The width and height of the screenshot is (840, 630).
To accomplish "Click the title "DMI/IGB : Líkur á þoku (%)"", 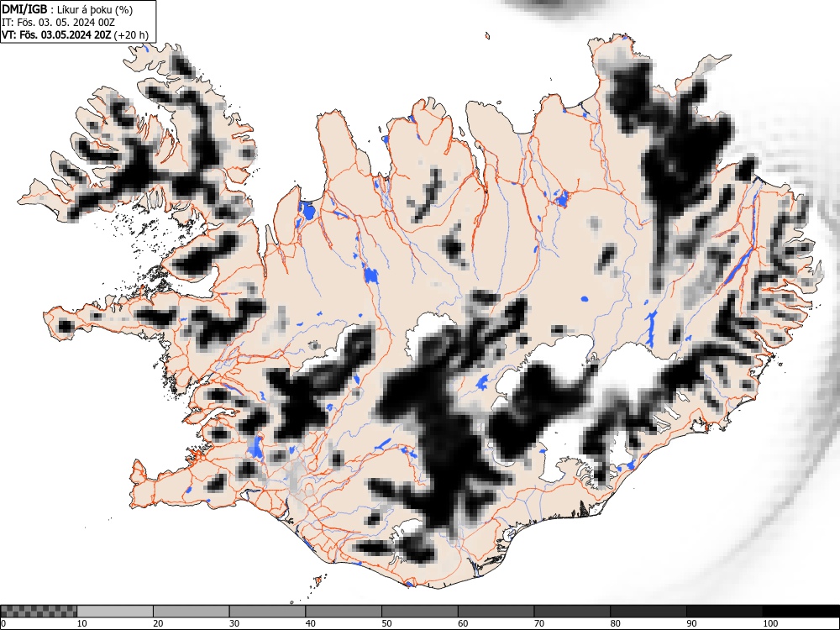I will (x=67, y=9).
